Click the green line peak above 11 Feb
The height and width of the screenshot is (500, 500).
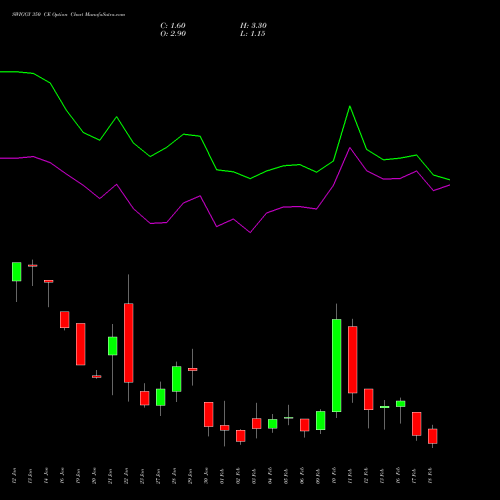click(350, 106)
